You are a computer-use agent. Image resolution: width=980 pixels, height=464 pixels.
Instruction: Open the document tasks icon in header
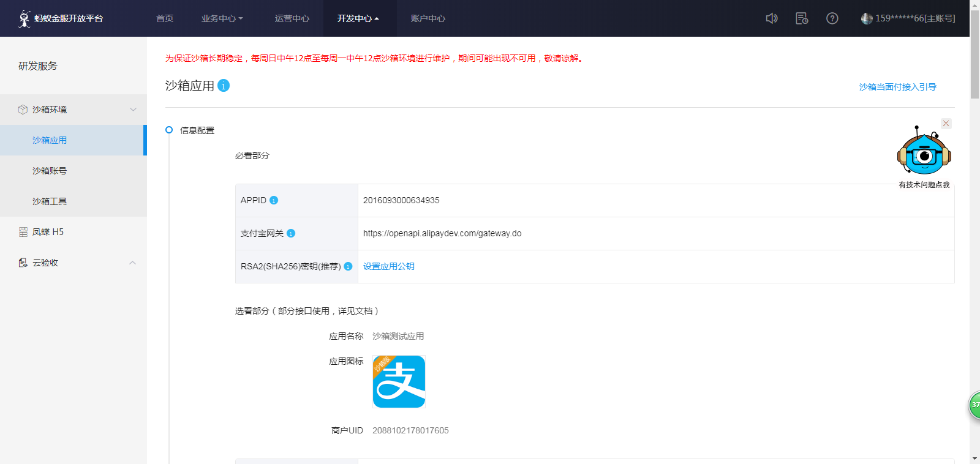802,18
